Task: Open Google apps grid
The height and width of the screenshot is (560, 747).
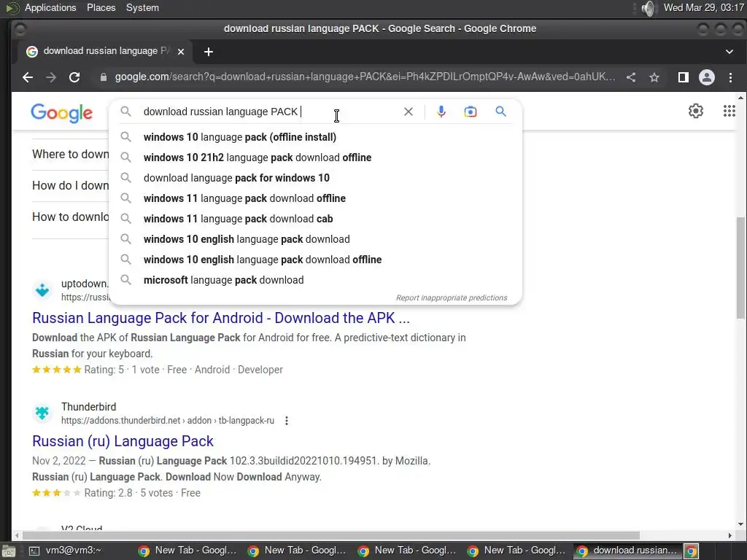Action: point(729,111)
